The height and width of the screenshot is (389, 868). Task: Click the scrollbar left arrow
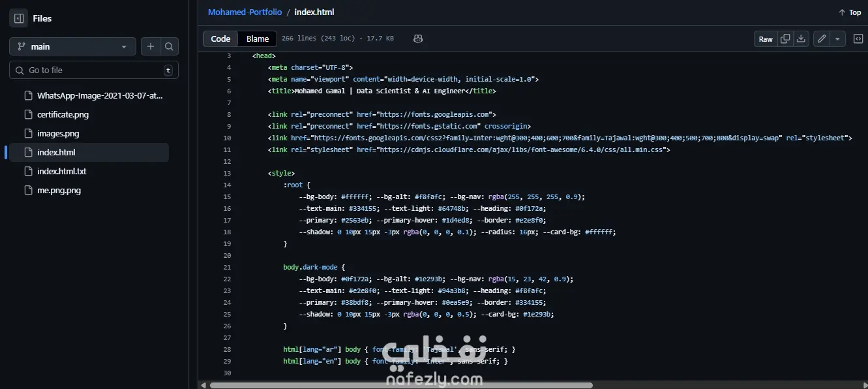coord(203,385)
